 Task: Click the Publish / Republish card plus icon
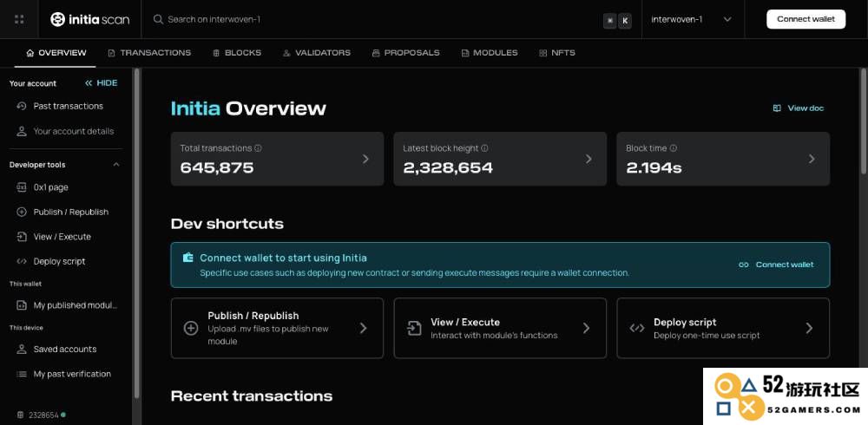(x=191, y=328)
